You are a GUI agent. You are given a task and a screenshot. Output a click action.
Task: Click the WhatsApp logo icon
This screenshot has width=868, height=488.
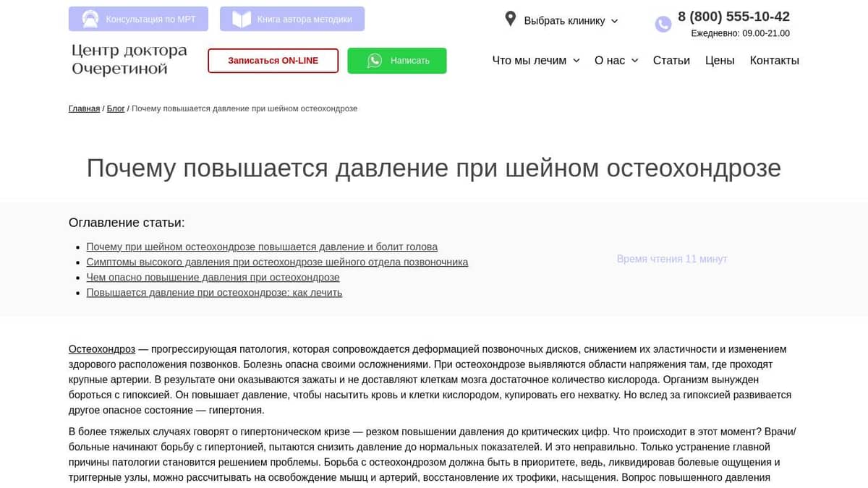point(374,61)
